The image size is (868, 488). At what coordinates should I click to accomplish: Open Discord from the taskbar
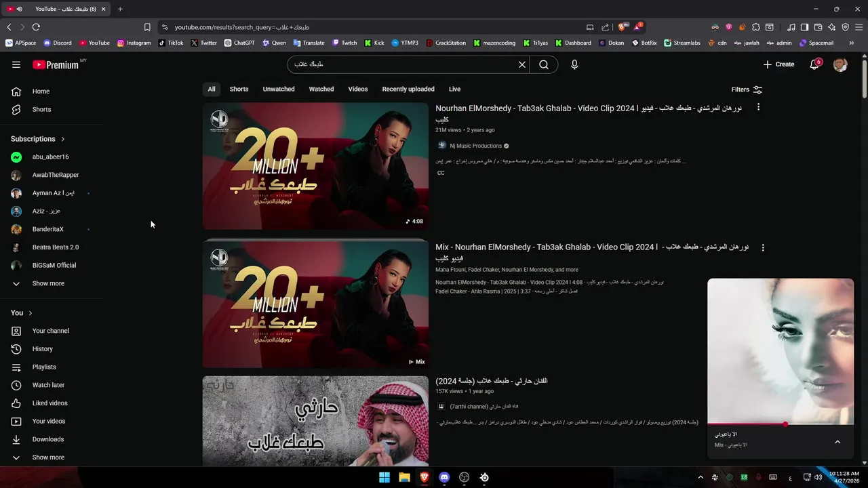click(444, 477)
